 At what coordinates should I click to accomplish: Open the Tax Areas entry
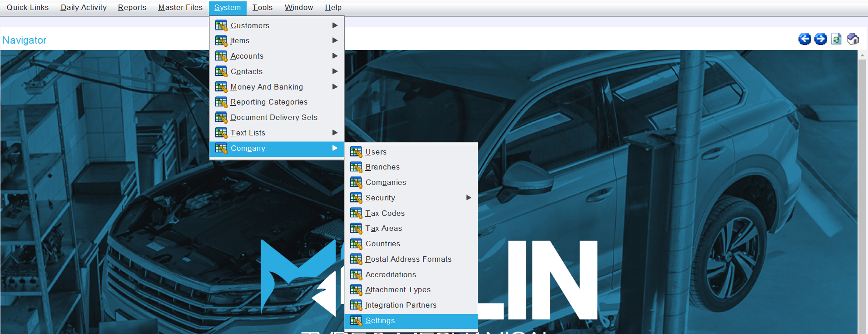411,229
